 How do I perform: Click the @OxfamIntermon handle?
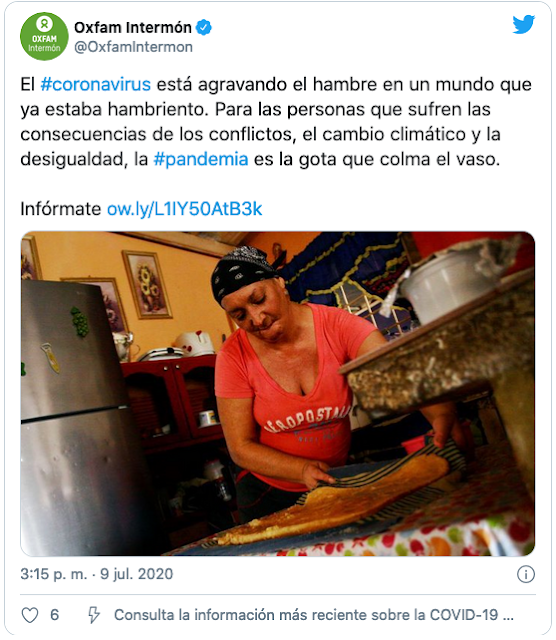coord(133,47)
